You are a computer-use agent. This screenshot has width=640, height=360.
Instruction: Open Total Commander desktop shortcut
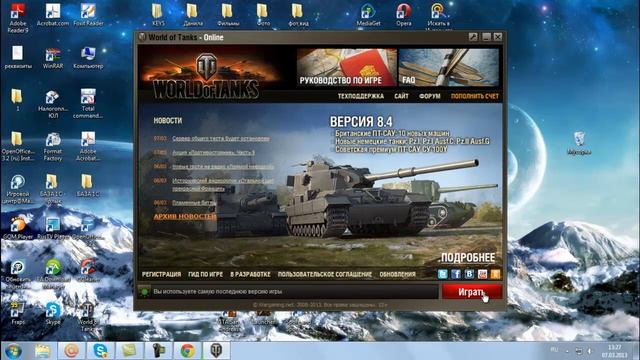88,104
